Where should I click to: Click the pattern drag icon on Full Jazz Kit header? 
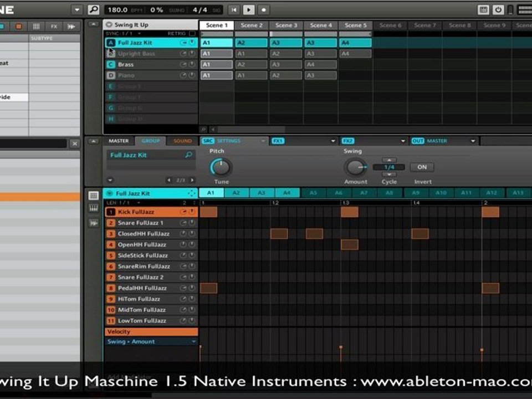click(191, 193)
